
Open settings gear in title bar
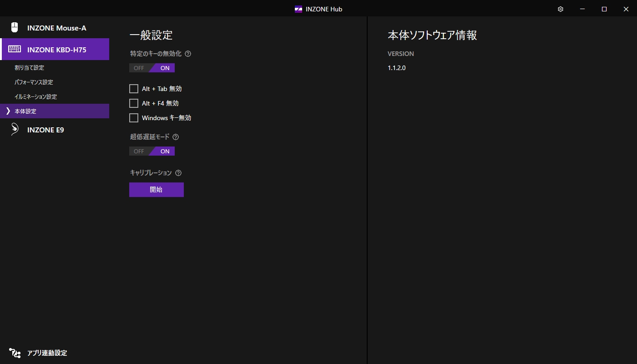[x=561, y=9]
